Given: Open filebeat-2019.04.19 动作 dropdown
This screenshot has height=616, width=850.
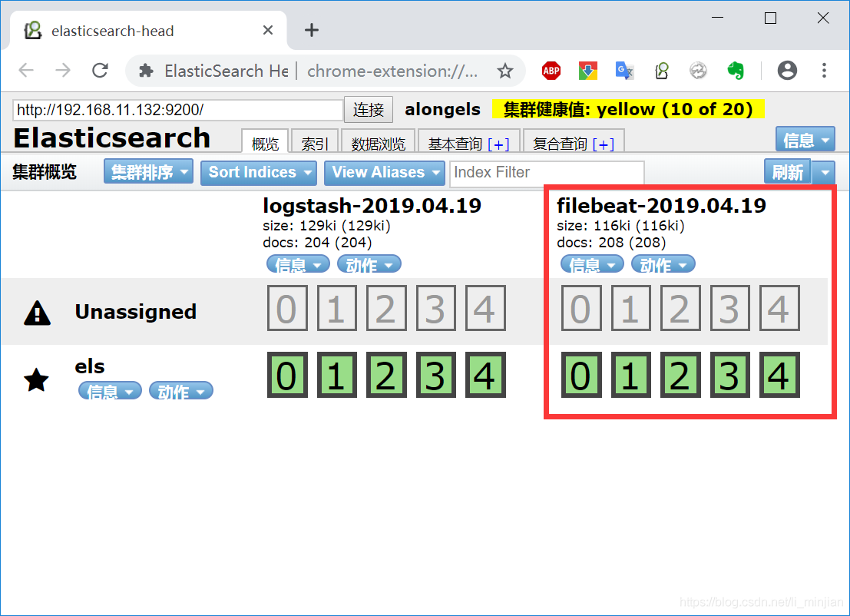Looking at the screenshot, I should click(663, 264).
